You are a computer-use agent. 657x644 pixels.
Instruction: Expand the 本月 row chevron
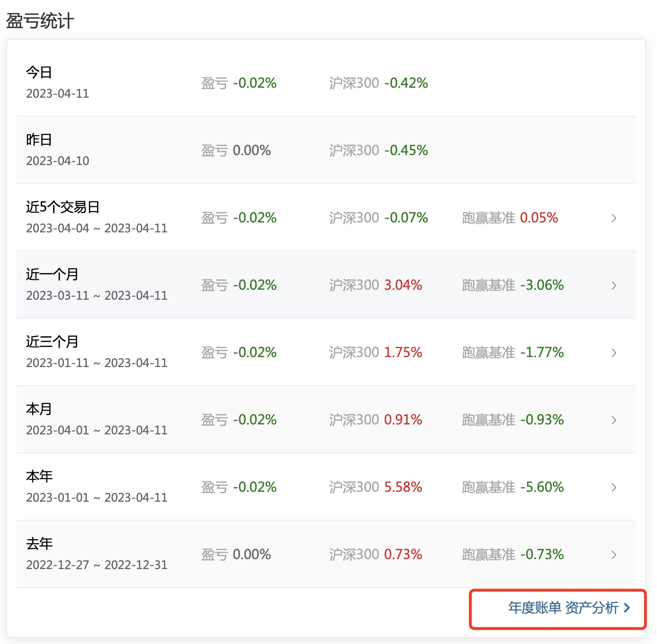614,420
